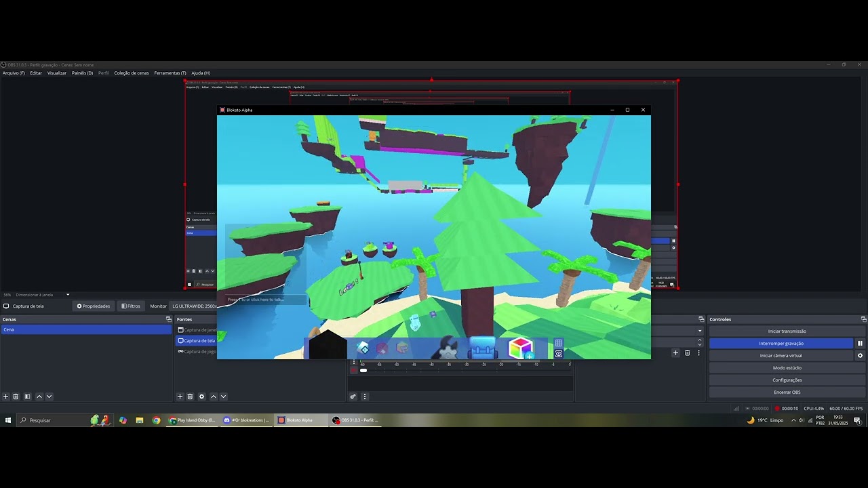Open source Propriedades button
This screenshot has height=488, width=868.
[x=94, y=306]
